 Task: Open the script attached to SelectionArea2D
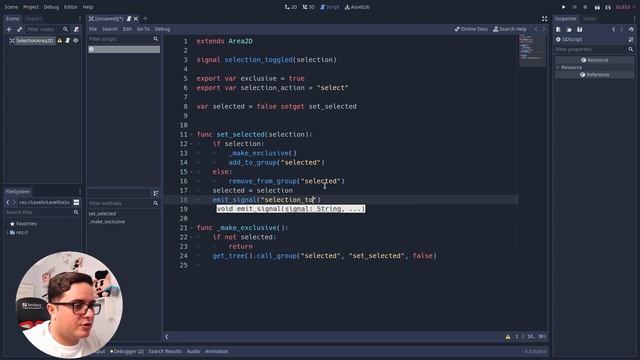(x=68, y=40)
